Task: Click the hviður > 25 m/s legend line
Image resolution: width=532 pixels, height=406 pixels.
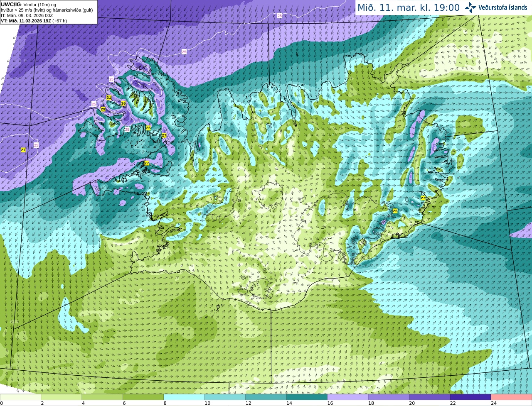Action: pyautogui.click(x=47, y=10)
